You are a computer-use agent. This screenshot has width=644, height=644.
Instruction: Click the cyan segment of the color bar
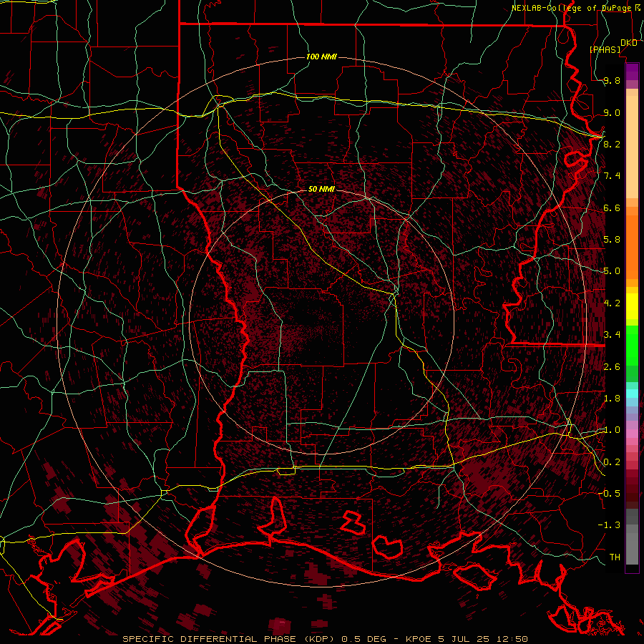(632, 394)
